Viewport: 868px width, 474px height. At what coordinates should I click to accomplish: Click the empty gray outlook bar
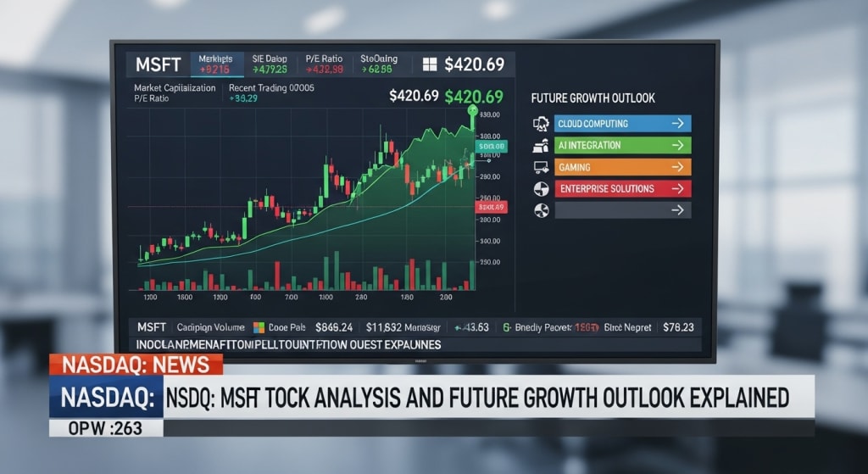pyautogui.click(x=623, y=210)
